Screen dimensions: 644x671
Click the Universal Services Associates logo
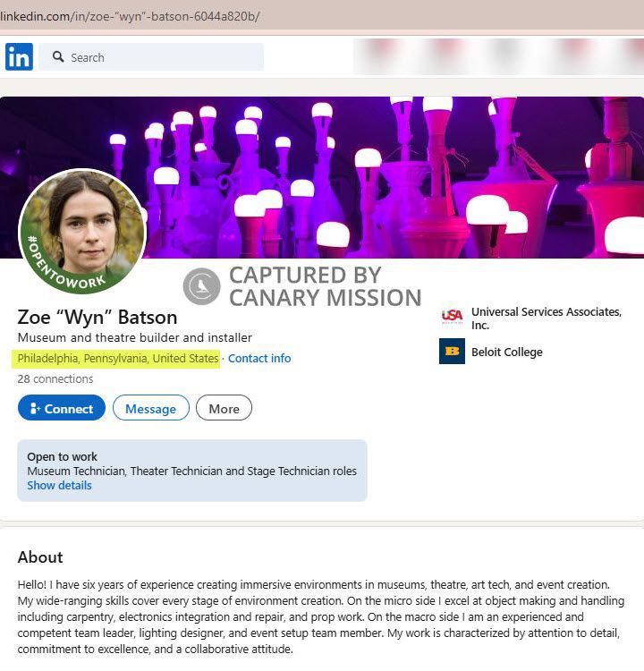pyautogui.click(x=453, y=316)
